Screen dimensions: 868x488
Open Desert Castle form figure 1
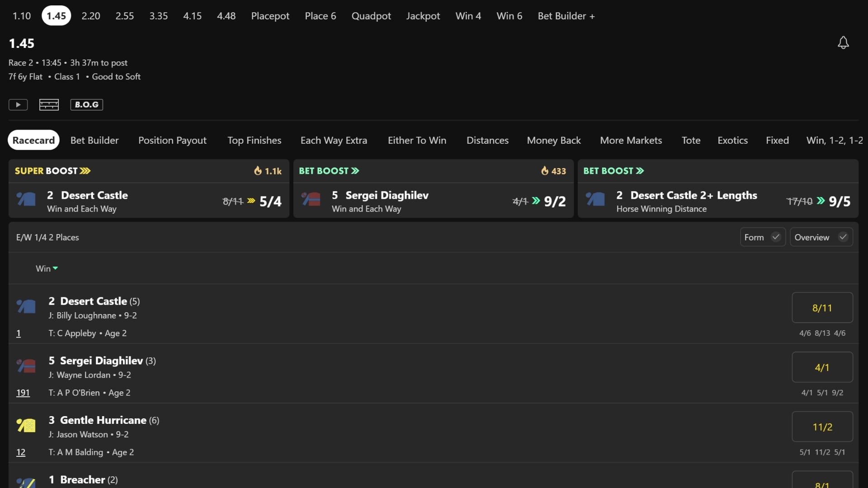point(19,333)
